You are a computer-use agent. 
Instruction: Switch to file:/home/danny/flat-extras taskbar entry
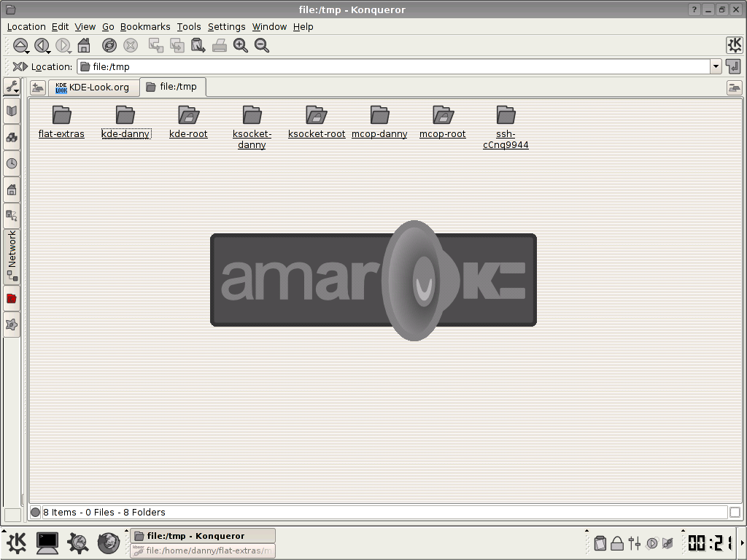[203, 551]
